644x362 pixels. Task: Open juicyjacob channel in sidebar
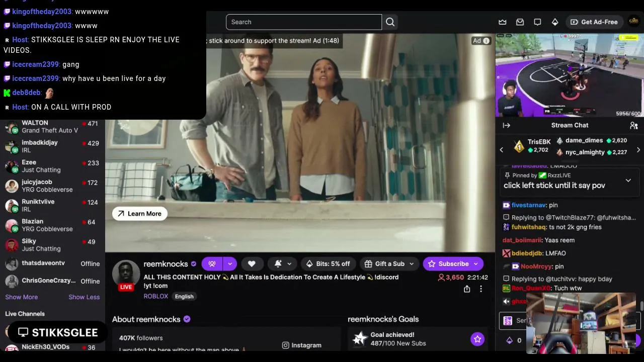coord(52,186)
